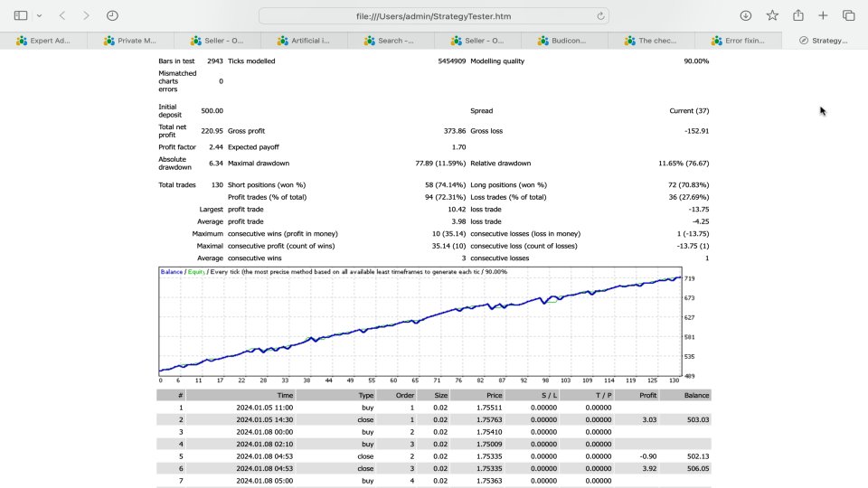
Task: Switch to the Budicon... tab
Action: point(564,41)
